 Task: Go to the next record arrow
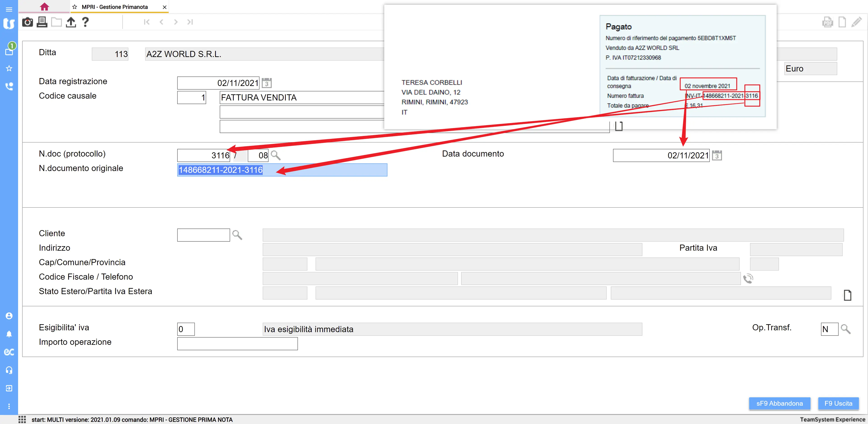(x=176, y=22)
